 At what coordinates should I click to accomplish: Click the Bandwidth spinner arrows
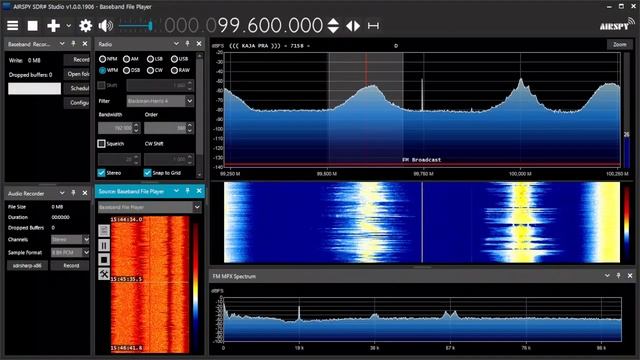tap(136, 128)
